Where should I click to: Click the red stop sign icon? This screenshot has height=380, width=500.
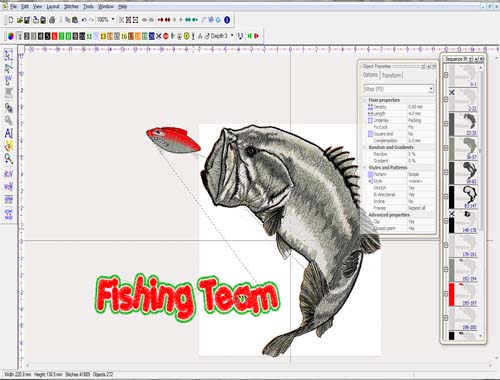click(166, 36)
